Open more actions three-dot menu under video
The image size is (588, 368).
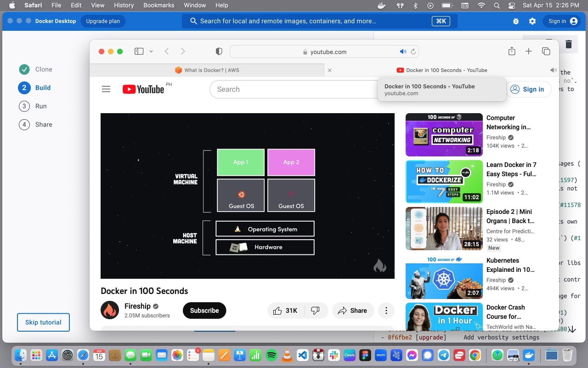coord(386,310)
